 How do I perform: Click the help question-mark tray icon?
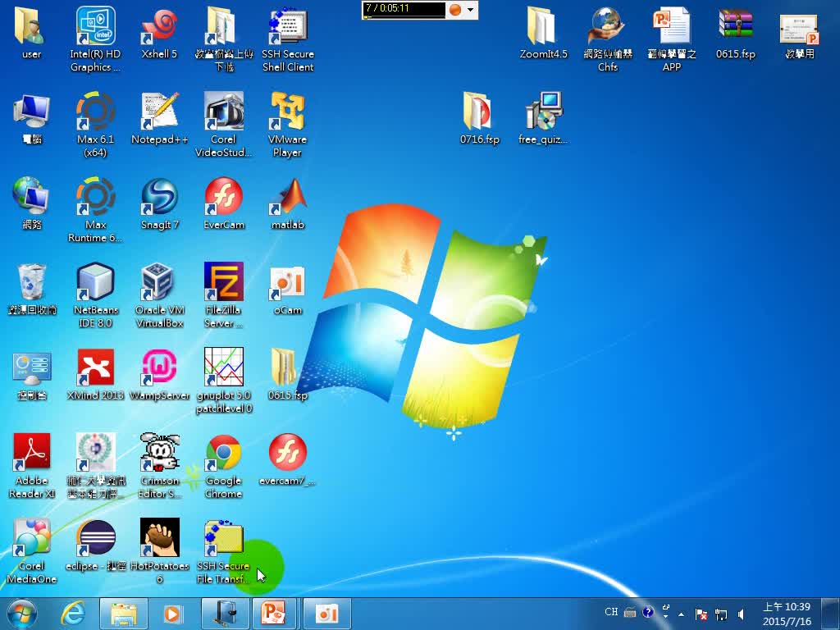click(648, 612)
